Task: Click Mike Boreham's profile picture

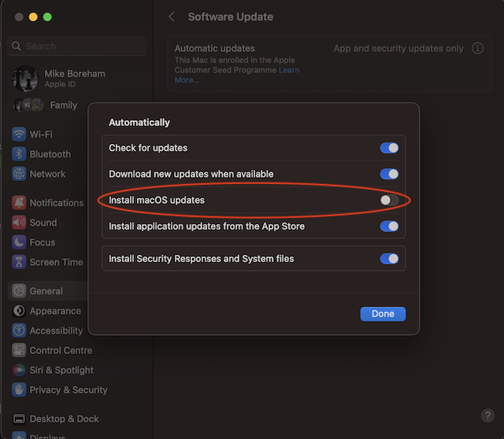Action: pyautogui.click(x=25, y=79)
